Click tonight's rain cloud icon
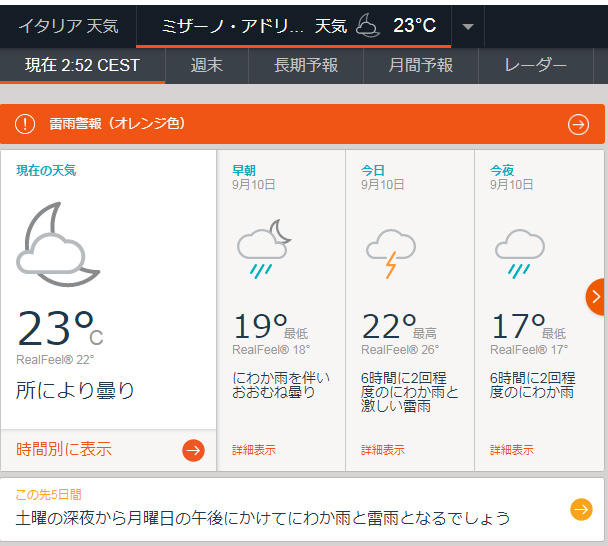This screenshot has height=546, width=608. pyautogui.click(x=519, y=252)
